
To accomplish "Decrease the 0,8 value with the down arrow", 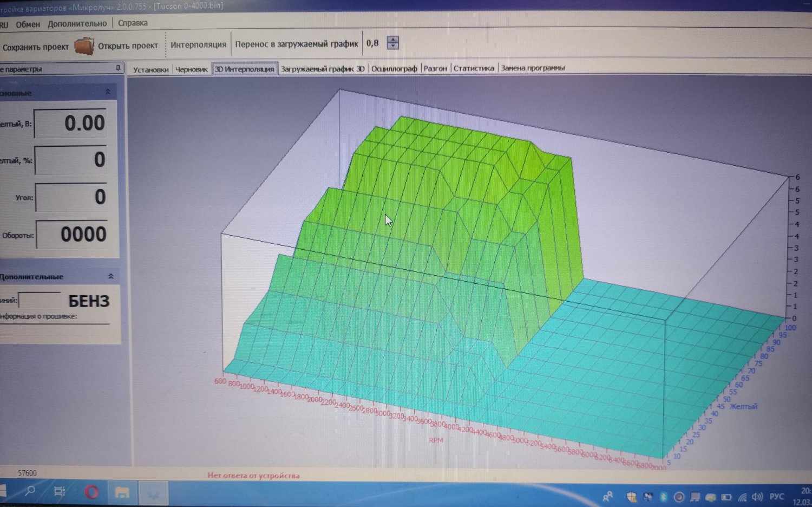I will point(392,47).
